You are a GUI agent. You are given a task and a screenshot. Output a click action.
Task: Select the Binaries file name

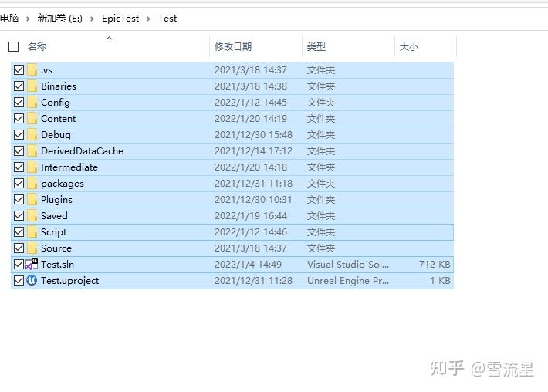pyautogui.click(x=59, y=86)
